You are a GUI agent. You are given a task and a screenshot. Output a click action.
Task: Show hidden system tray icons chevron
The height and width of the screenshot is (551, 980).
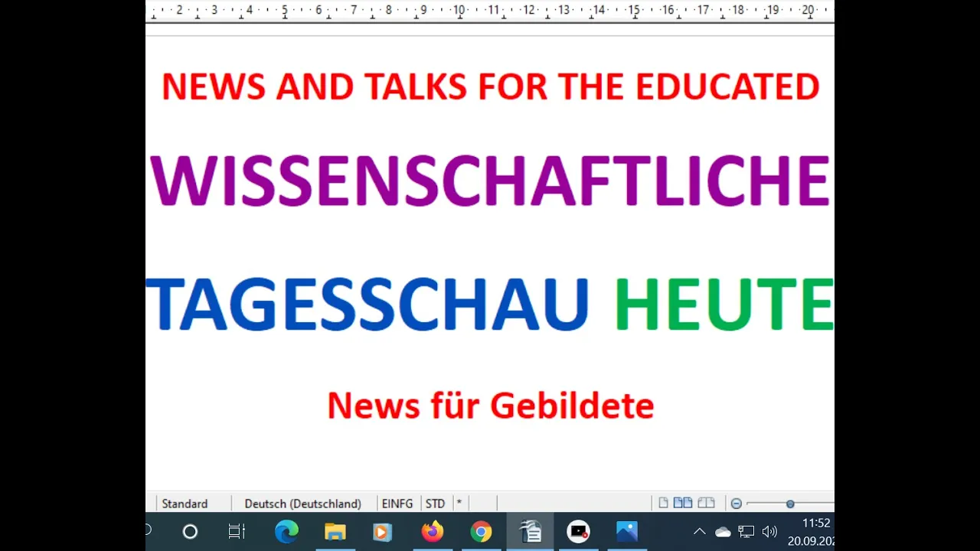(x=699, y=531)
